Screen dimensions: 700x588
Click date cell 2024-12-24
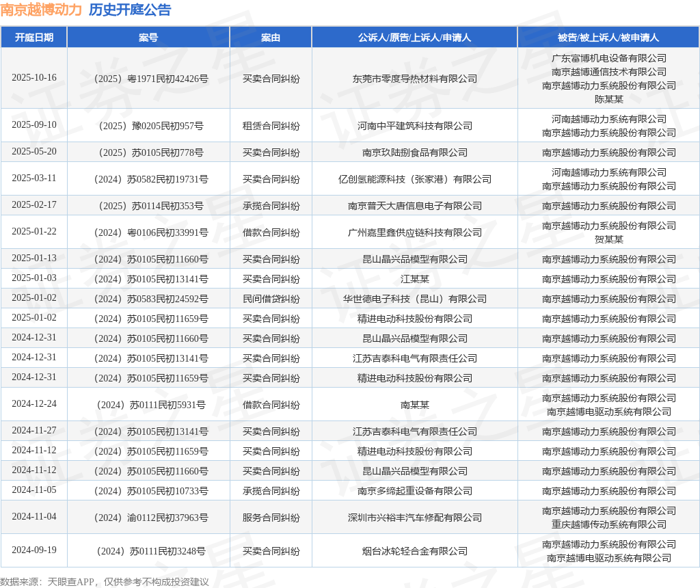[x=34, y=403]
